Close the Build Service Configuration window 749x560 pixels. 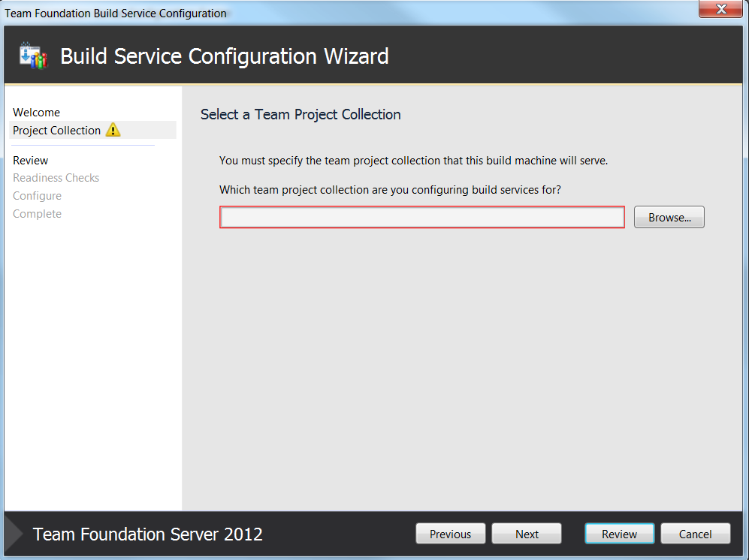pos(720,8)
